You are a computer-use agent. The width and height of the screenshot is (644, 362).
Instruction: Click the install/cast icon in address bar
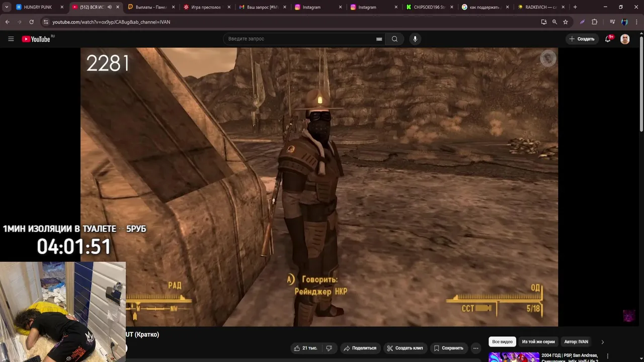coord(544,22)
